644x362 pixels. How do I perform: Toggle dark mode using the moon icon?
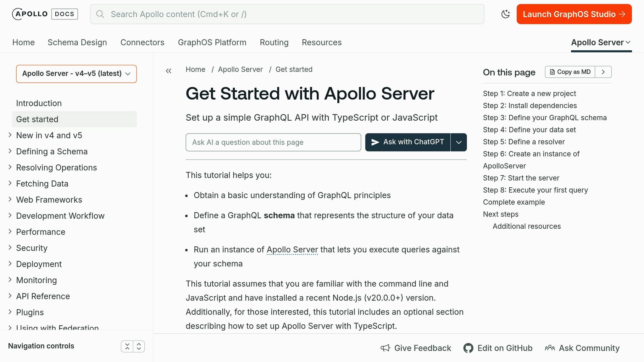pyautogui.click(x=506, y=14)
